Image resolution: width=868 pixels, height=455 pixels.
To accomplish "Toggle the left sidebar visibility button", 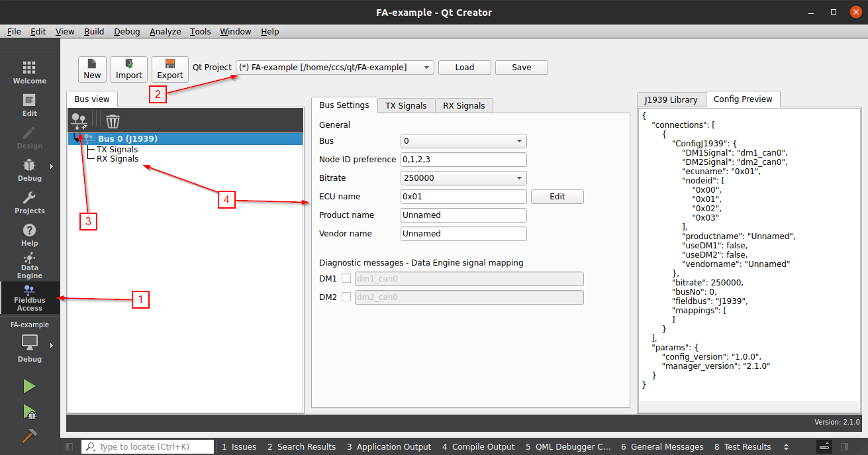I will pyautogui.click(x=70, y=447).
